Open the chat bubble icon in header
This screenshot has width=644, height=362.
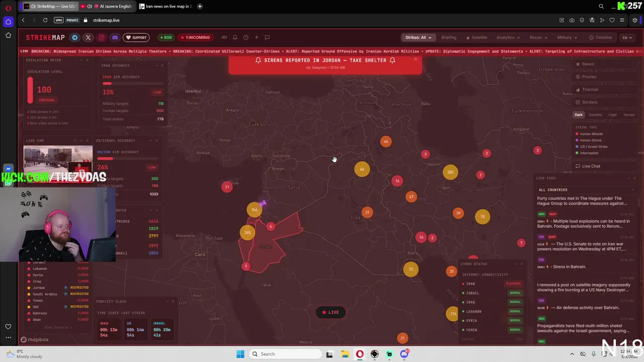pyautogui.click(x=267, y=37)
